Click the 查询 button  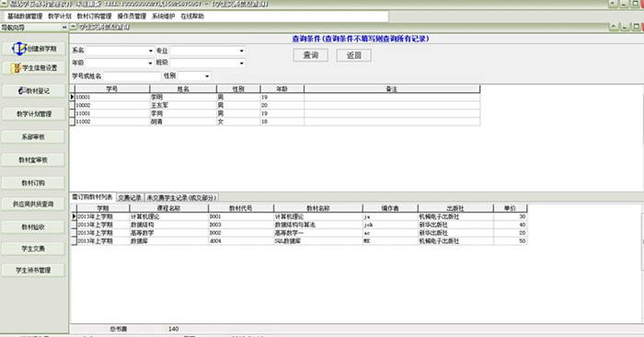pyautogui.click(x=311, y=55)
